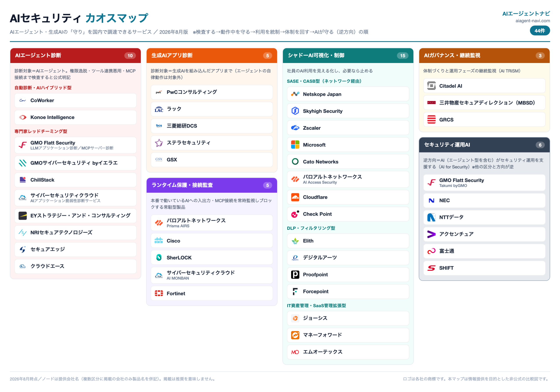Click the Proofpoint logo icon

pos(295,275)
